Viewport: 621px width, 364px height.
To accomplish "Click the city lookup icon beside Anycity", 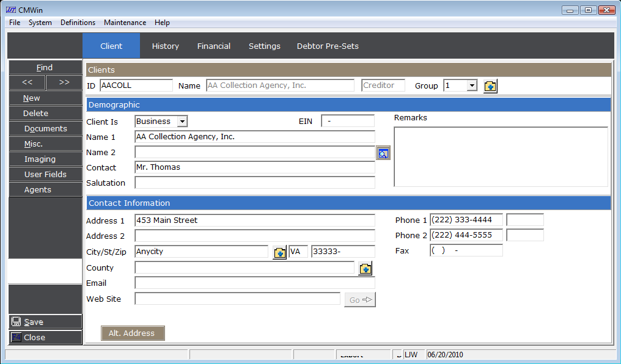I will coord(279,252).
